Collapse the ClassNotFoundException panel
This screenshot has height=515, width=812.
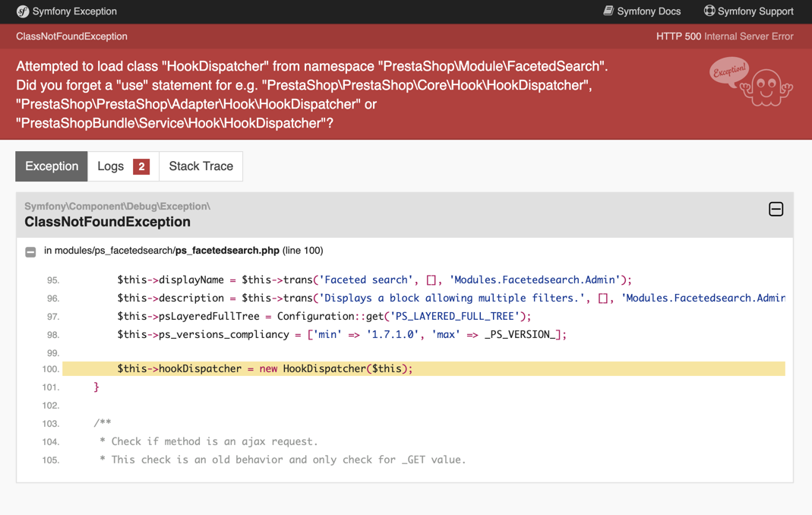(776, 210)
